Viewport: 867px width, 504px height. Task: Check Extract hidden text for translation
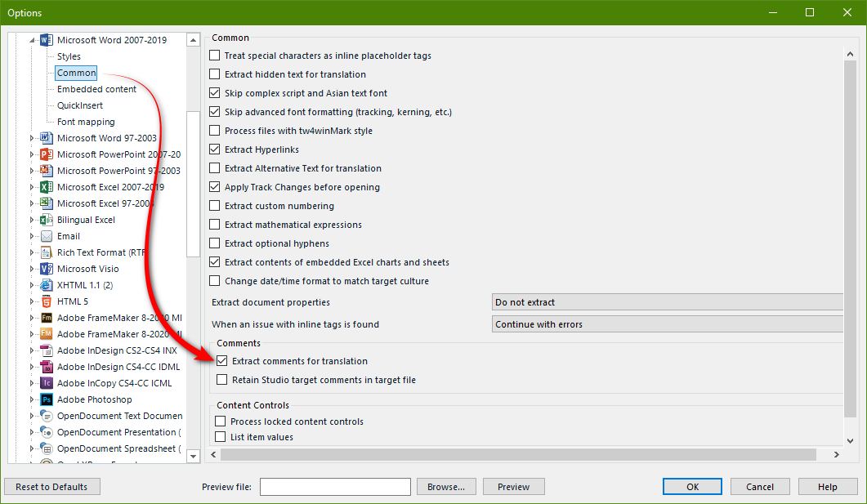pyautogui.click(x=215, y=74)
